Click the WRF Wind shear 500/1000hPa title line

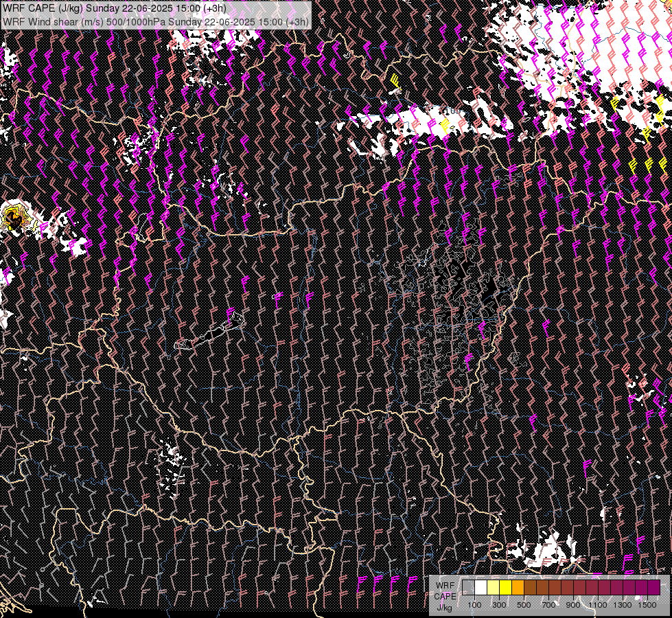coord(156,21)
